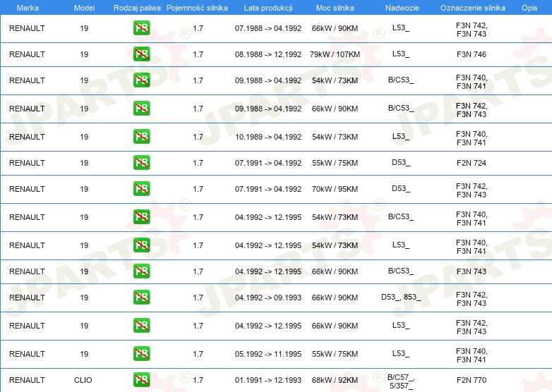Select the F3N 746 engine code cell
Viewport: 552px width, 392px height.
[472, 54]
